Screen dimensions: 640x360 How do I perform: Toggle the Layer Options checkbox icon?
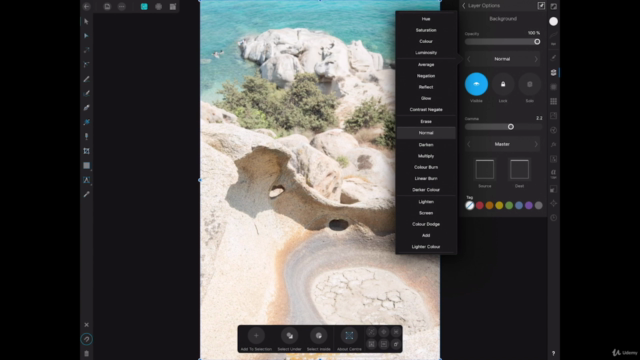(x=541, y=6)
